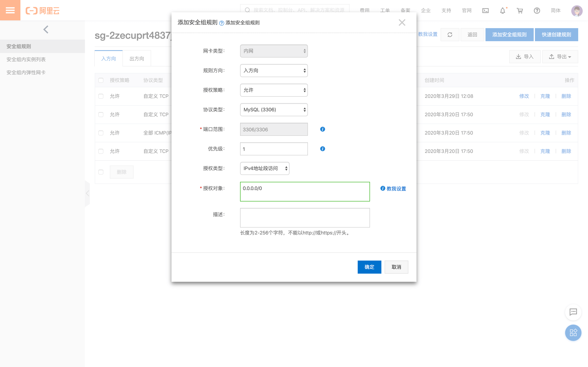Check the 全部 ICMP rule row checkbox
This screenshot has width=588, height=367.
101,133
